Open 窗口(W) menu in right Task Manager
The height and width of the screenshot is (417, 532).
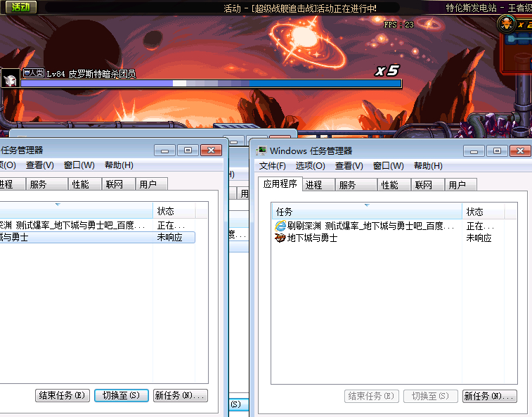point(389,166)
